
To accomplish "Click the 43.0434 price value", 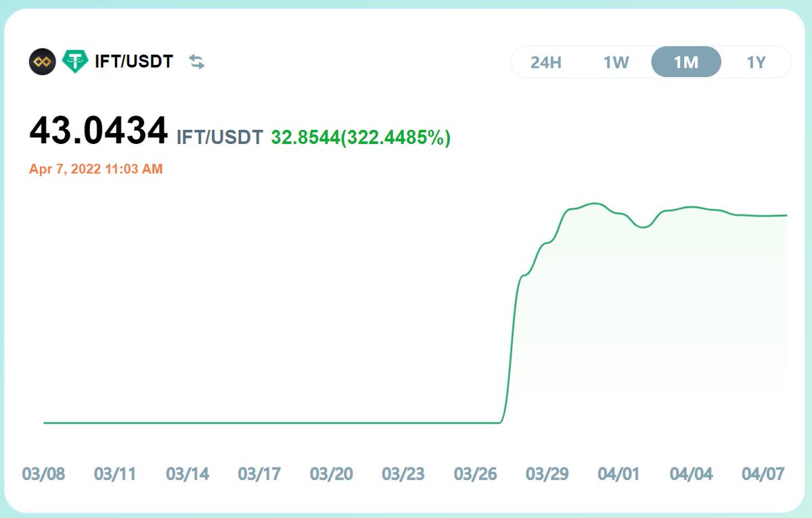I will 99,131.
